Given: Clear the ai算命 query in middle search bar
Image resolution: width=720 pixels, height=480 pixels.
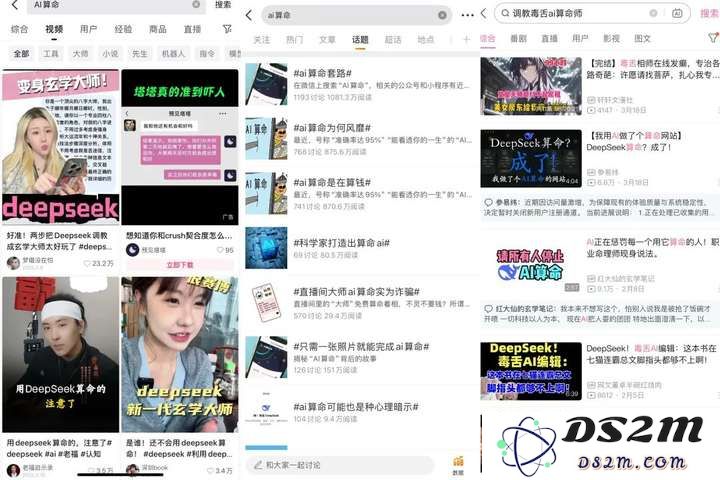Looking at the screenshot, I should coord(442,15).
